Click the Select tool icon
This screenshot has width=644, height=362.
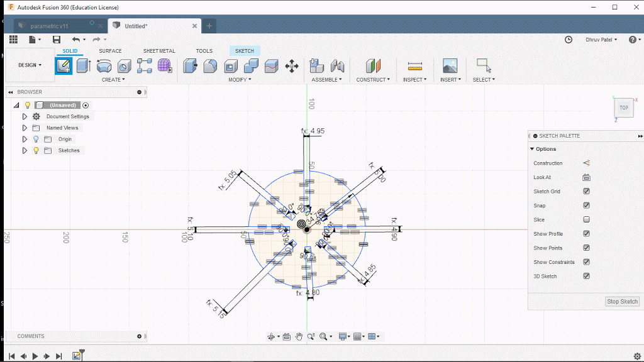click(484, 65)
